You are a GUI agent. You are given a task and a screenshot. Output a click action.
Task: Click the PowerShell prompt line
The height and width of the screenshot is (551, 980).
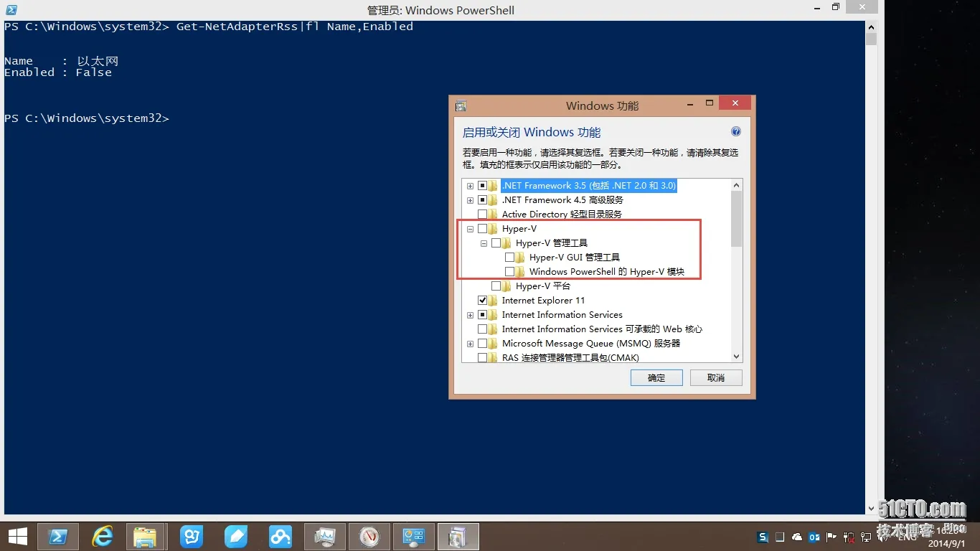(87, 118)
